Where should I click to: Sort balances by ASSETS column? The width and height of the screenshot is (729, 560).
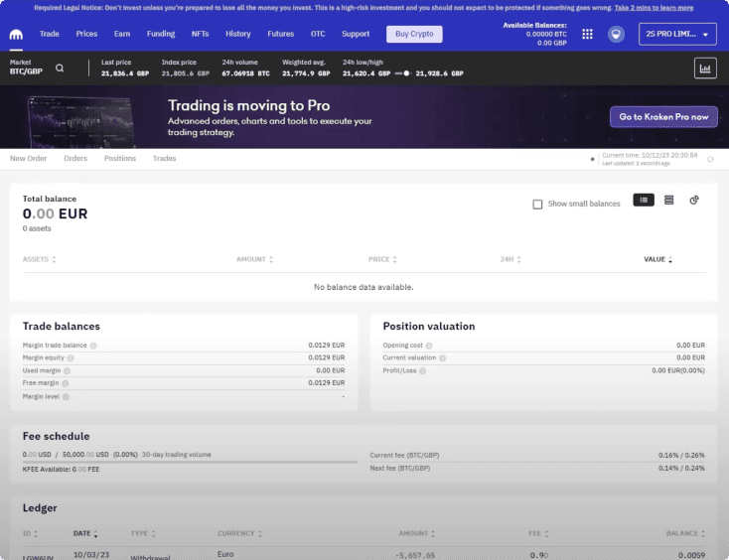coord(39,259)
